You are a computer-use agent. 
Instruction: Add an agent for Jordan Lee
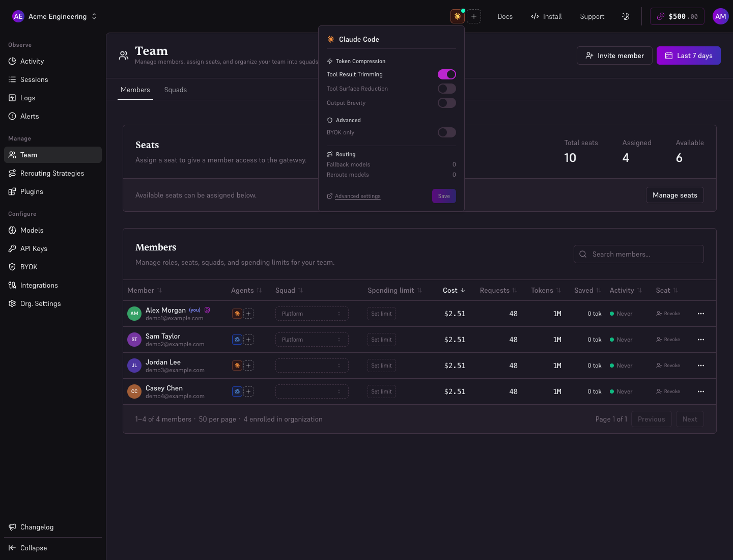pos(248,366)
